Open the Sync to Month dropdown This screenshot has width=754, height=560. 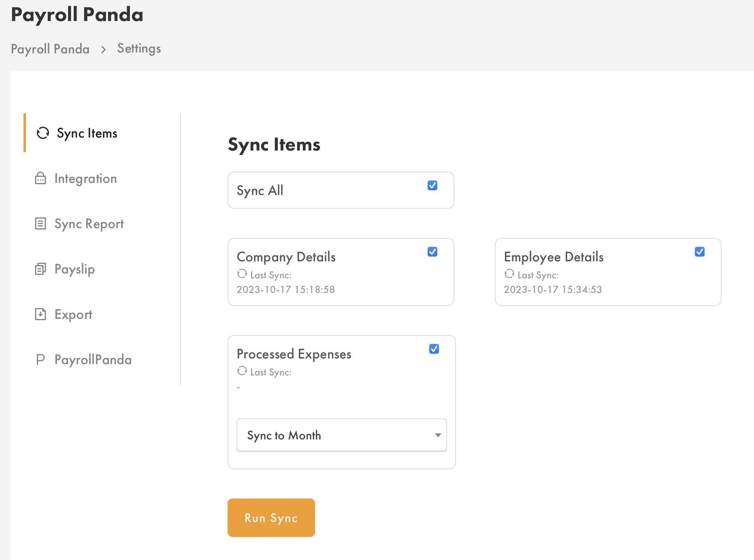(x=342, y=435)
